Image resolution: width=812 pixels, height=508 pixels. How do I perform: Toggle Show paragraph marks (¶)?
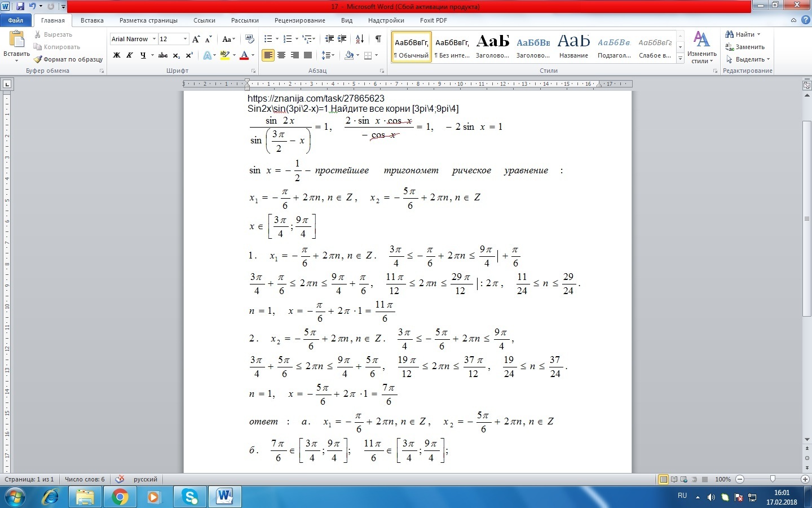click(x=378, y=39)
